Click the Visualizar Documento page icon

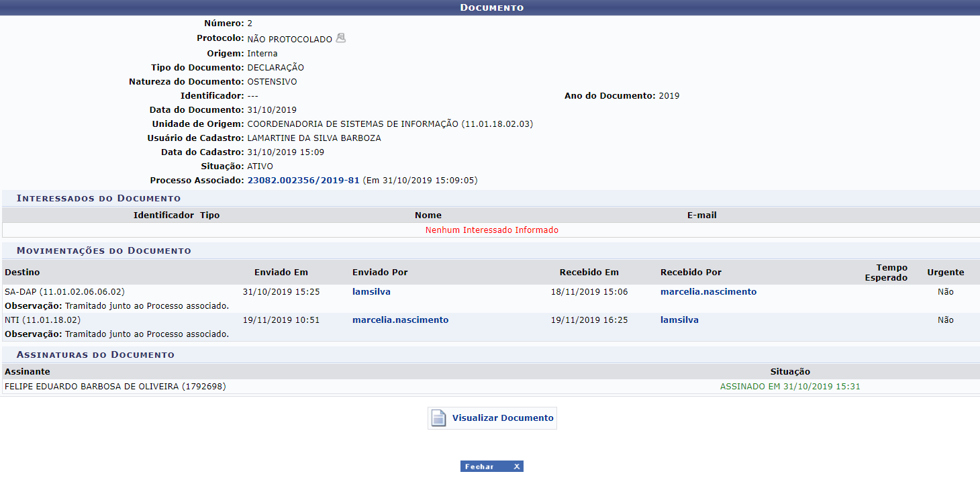438,418
